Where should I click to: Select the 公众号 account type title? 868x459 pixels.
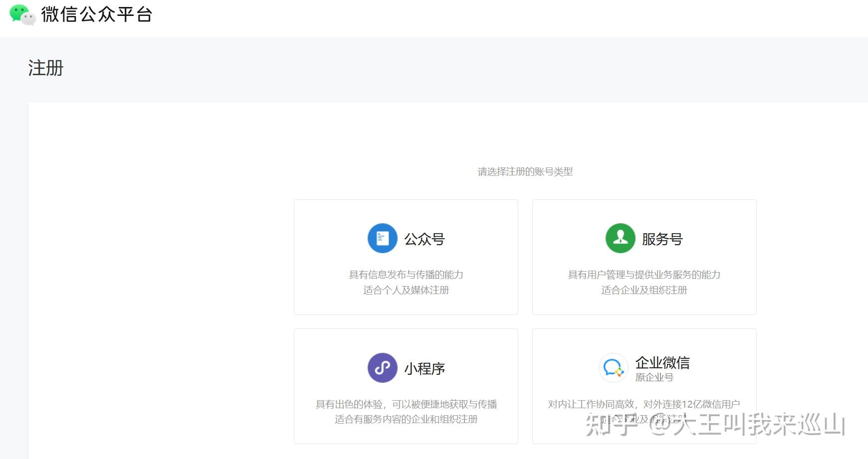(x=425, y=239)
